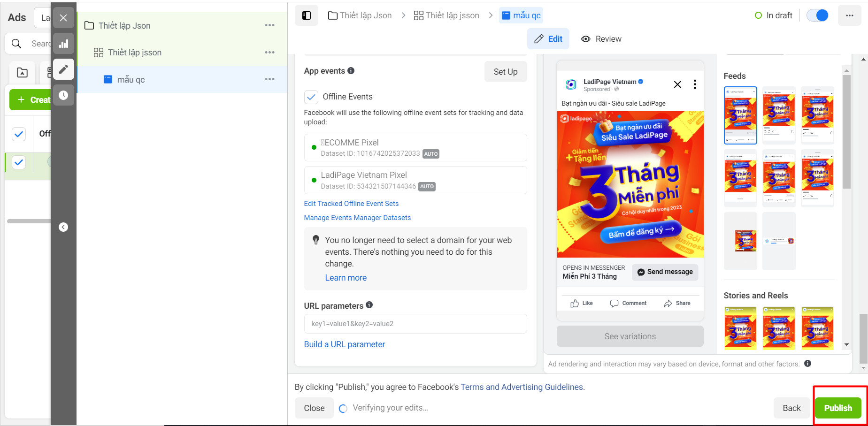
Task: Select LadiPage Vietnam Pixel dataset row
Action: (415, 180)
